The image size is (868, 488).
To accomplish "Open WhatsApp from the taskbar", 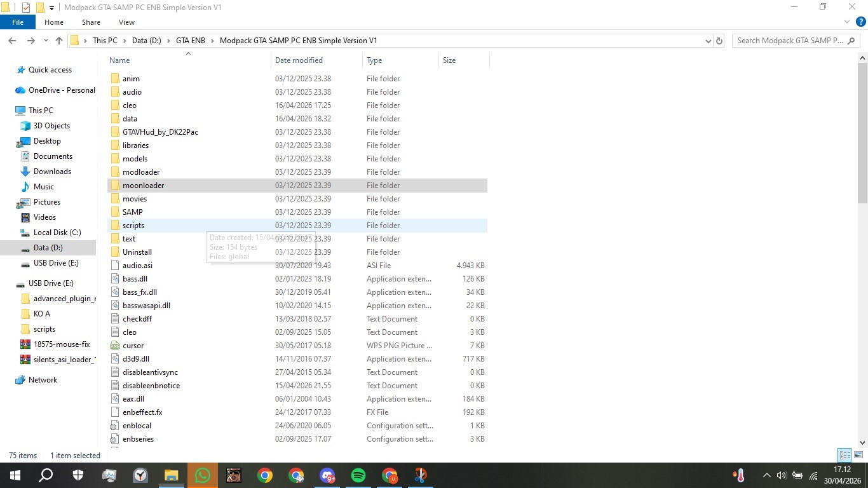I will point(203,475).
